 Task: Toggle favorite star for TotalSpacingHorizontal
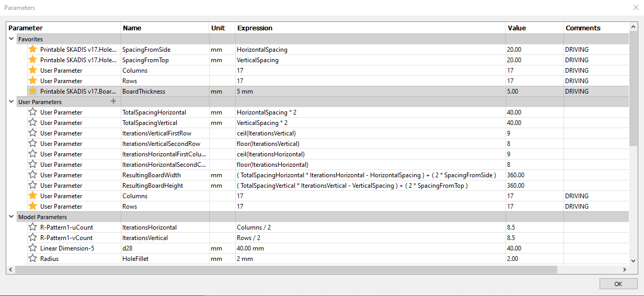(32, 112)
